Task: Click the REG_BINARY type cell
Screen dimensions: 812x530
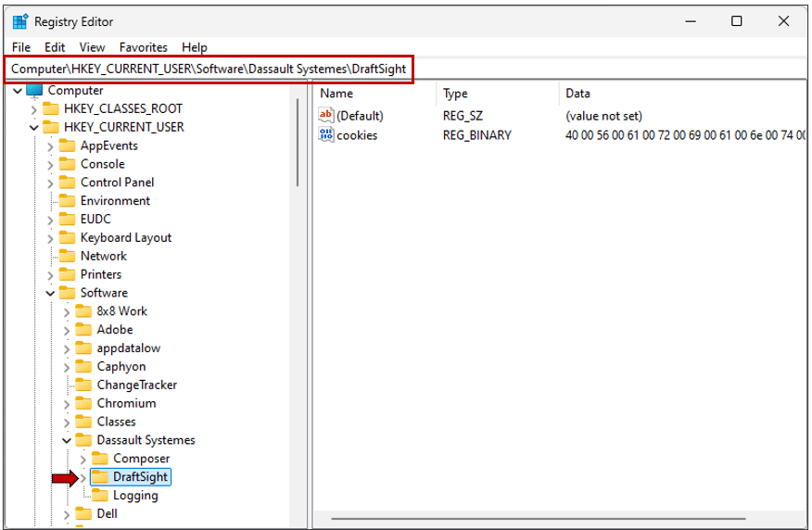Action: [477, 135]
